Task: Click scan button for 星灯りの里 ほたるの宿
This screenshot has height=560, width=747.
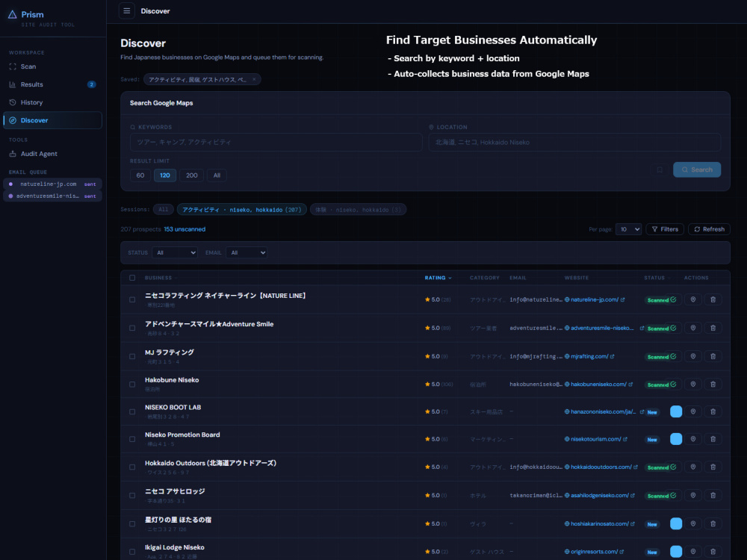Action: (676, 524)
